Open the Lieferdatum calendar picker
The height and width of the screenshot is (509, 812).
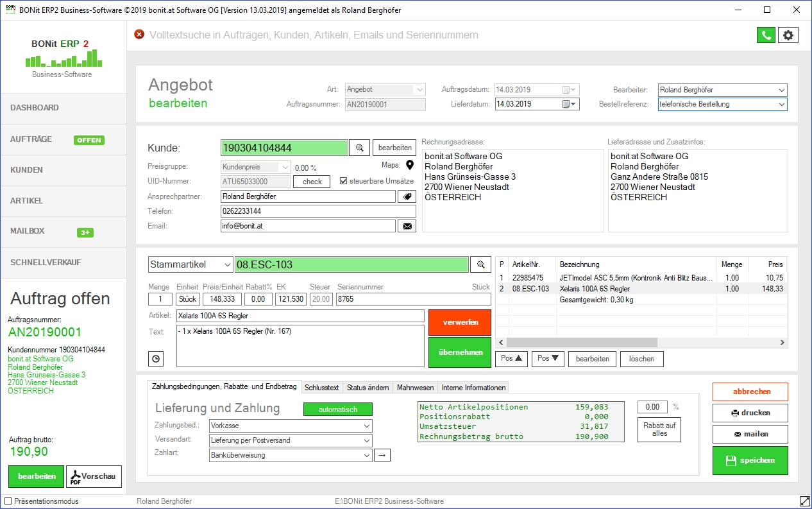click(570, 104)
